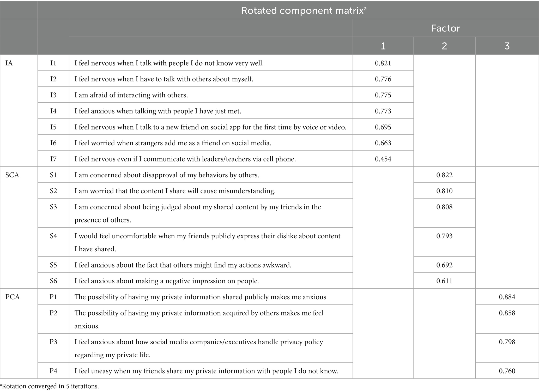Viewport: 539px width, 392px height.
Task: Click the I7 loading value 0.454
Action: (383, 159)
